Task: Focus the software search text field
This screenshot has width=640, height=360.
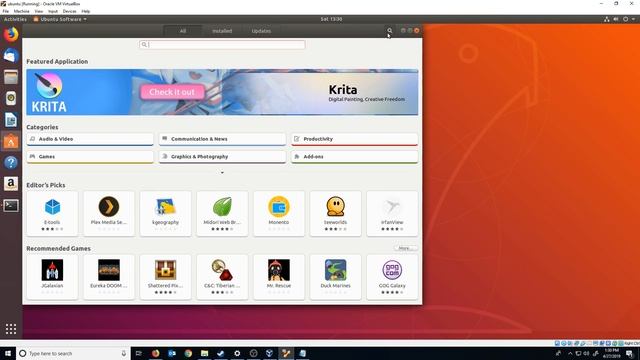Action: click(x=222, y=44)
